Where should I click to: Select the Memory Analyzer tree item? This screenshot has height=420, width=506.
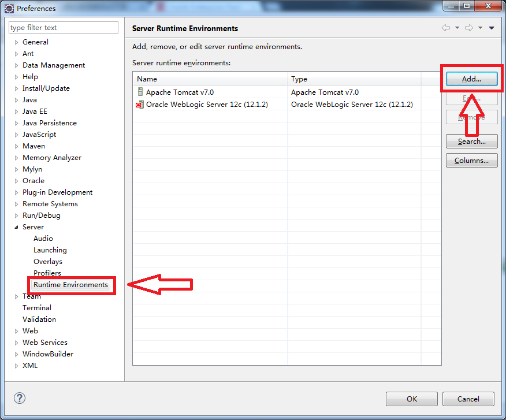point(51,158)
